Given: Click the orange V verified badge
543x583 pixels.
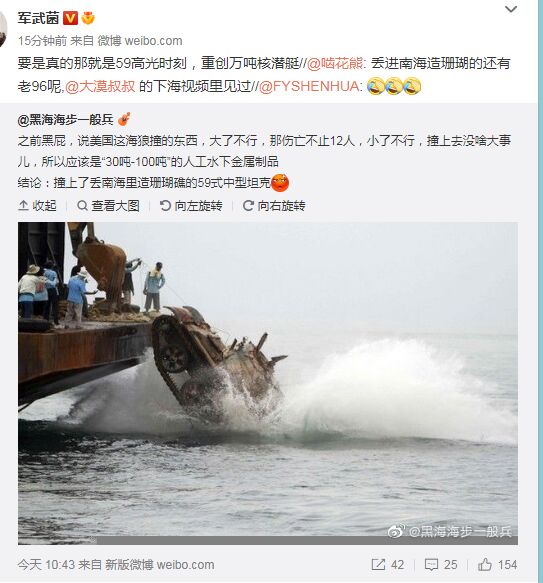Looking at the screenshot, I should pyautogui.click(x=70, y=18).
